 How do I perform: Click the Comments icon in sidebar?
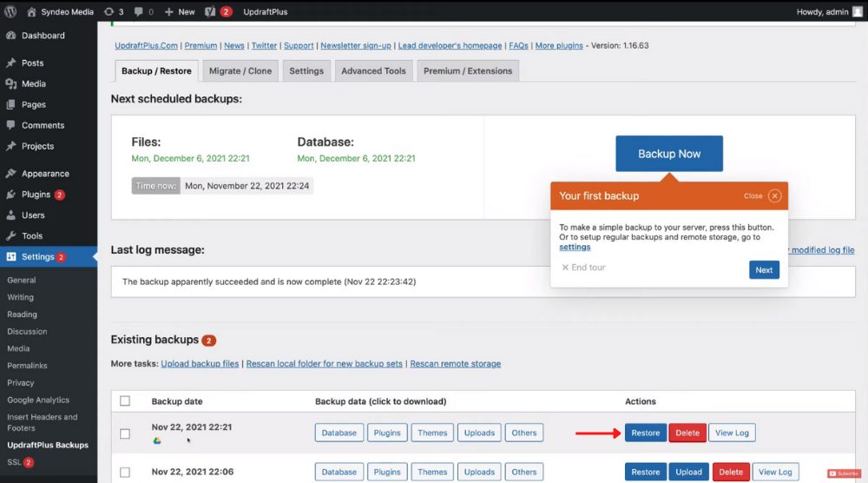(x=11, y=125)
